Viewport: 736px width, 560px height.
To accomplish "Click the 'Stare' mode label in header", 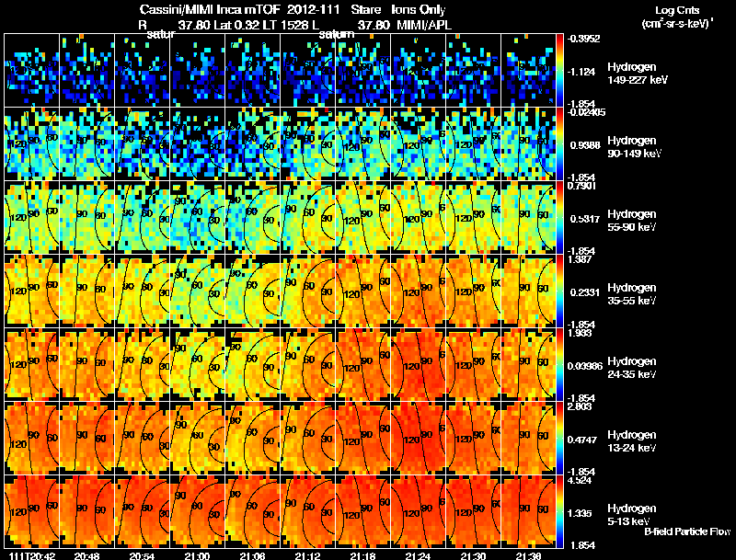I will tap(365, 9).
